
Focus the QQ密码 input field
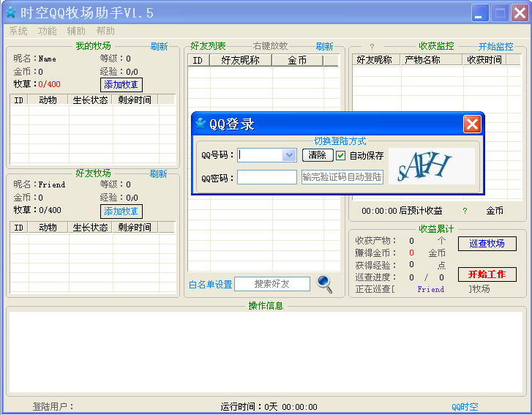tap(267, 177)
